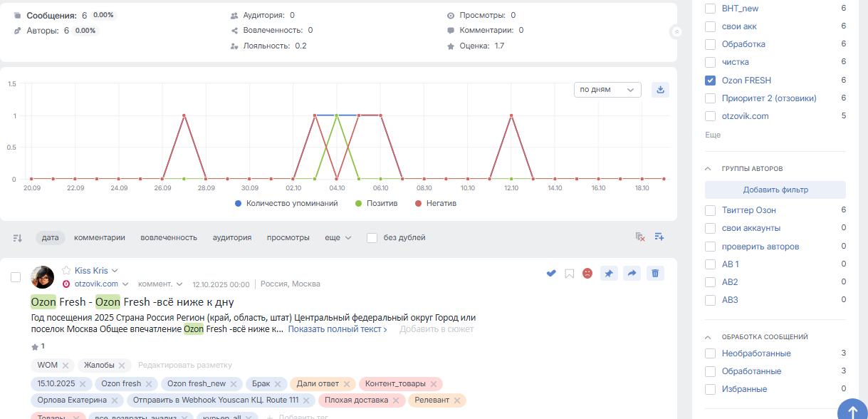Image resolution: width=868 pixels, height=419 pixels.
Task: Mark the Kiss Kris post as processed (checkmark)
Action: 551,273
